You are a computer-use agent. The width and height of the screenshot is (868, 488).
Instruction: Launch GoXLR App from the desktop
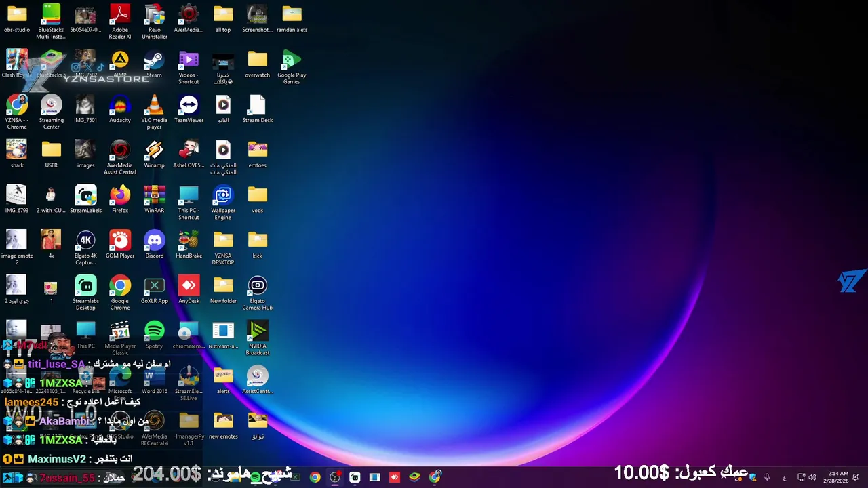[155, 290]
